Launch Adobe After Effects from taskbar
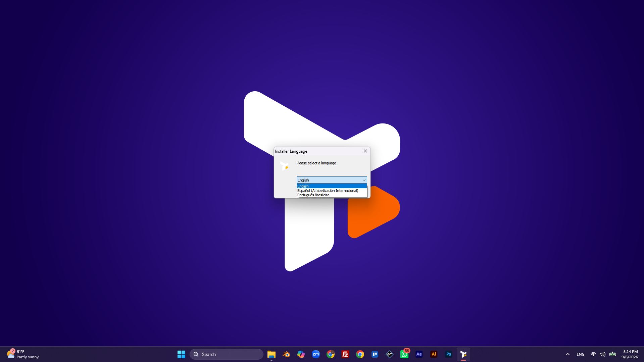The image size is (644, 362). pyautogui.click(x=419, y=354)
